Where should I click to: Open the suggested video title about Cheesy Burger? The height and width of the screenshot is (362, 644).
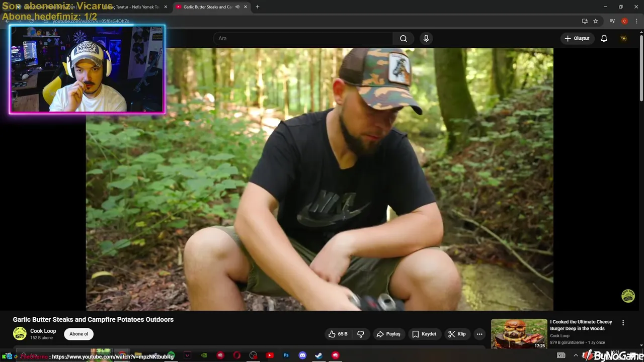tap(581, 325)
